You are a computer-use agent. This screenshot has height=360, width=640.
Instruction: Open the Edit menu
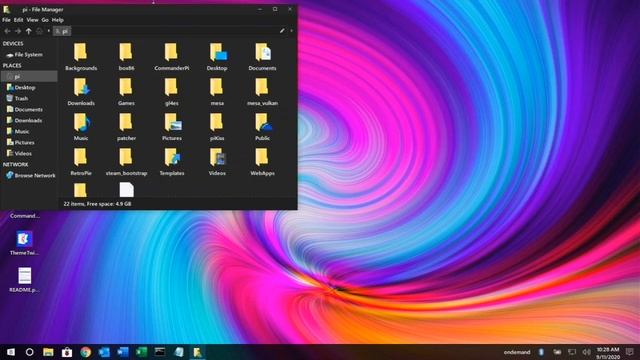coord(18,20)
